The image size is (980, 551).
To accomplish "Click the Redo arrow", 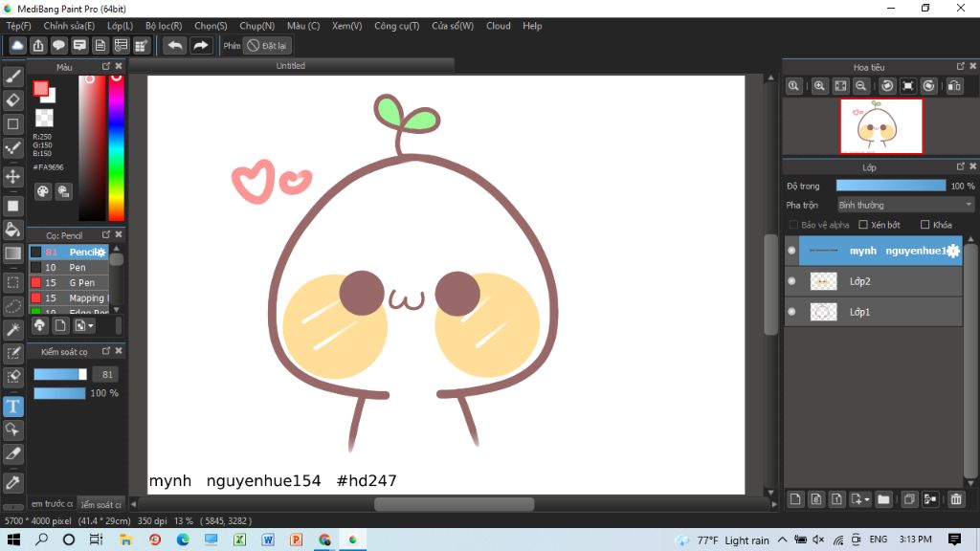I will coord(201,46).
